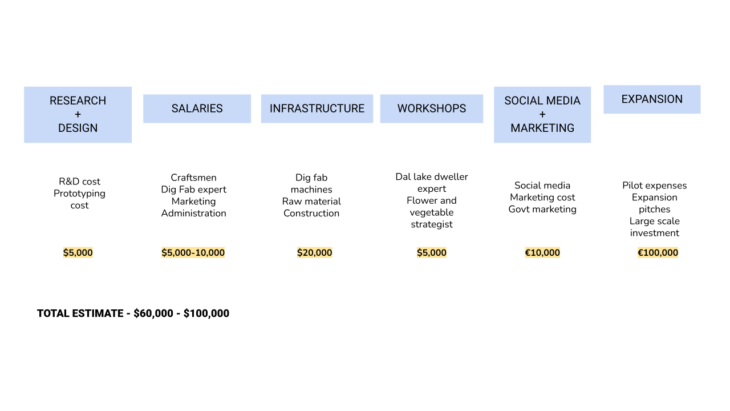Select the Expansion header box
This screenshot has height=411, width=730.
[652, 99]
